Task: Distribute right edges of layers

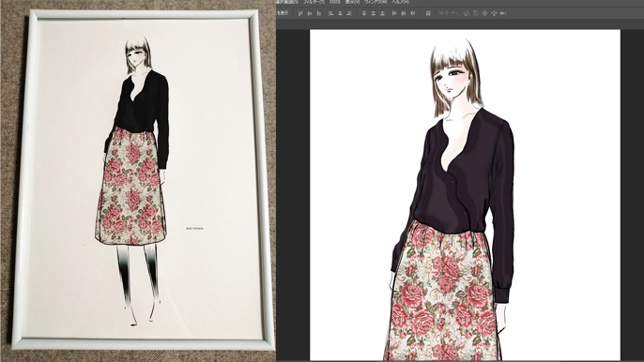Action: (x=413, y=13)
